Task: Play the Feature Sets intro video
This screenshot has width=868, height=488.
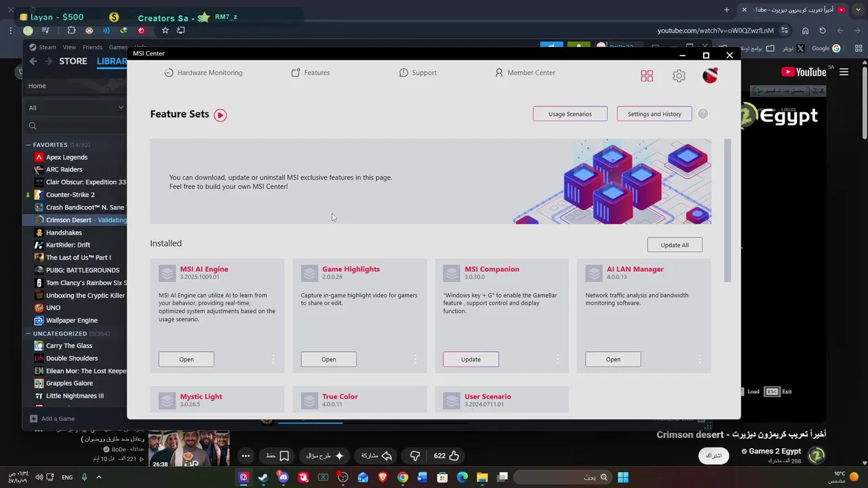Action: click(220, 115)
